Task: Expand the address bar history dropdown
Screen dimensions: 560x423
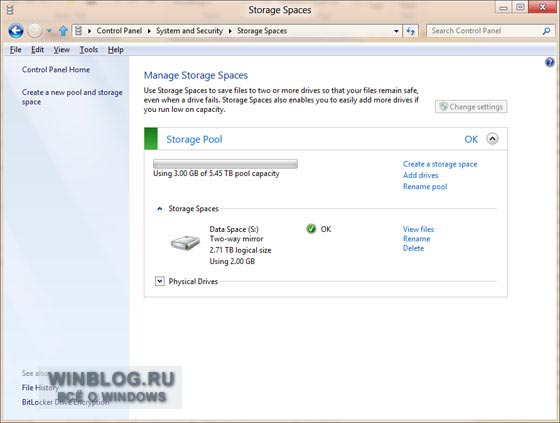Action: click(396, 31)
